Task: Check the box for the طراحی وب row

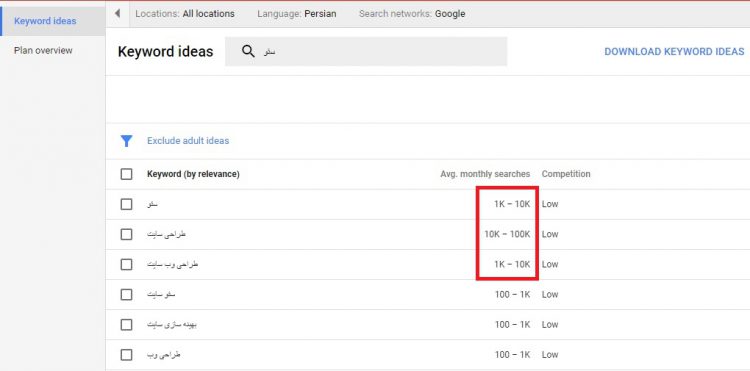Action: point(126,355)
